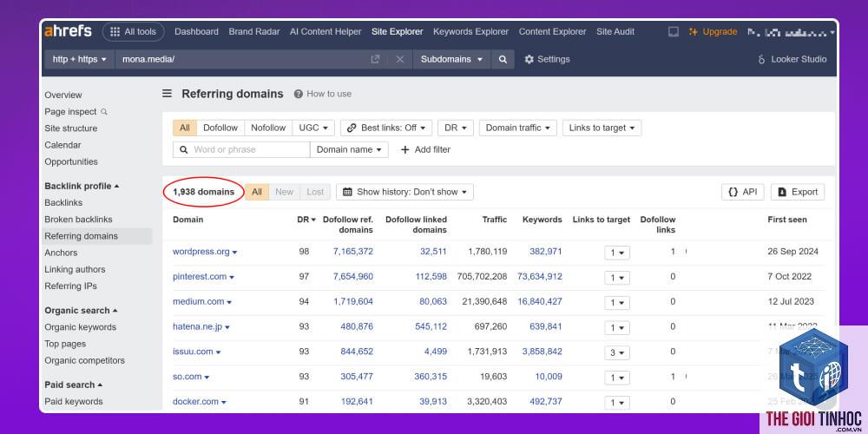Viewport: 868px width, 434px height.
Task: Open the Looker Studio integration
Action: pyautogui.click(x=792, y=59)
